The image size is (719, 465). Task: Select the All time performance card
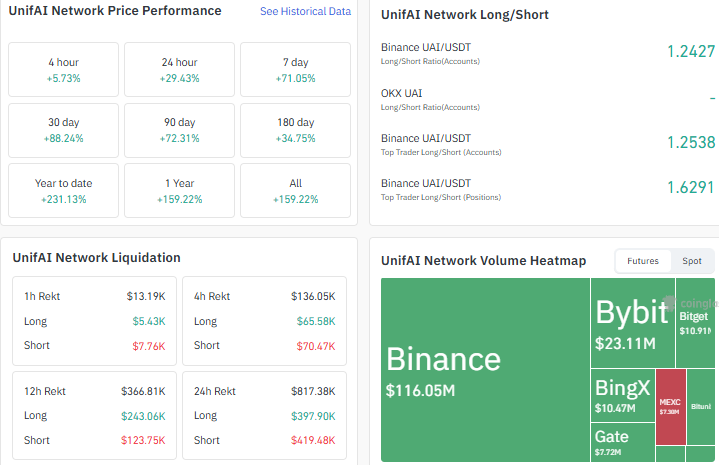[x=295, y=191]
